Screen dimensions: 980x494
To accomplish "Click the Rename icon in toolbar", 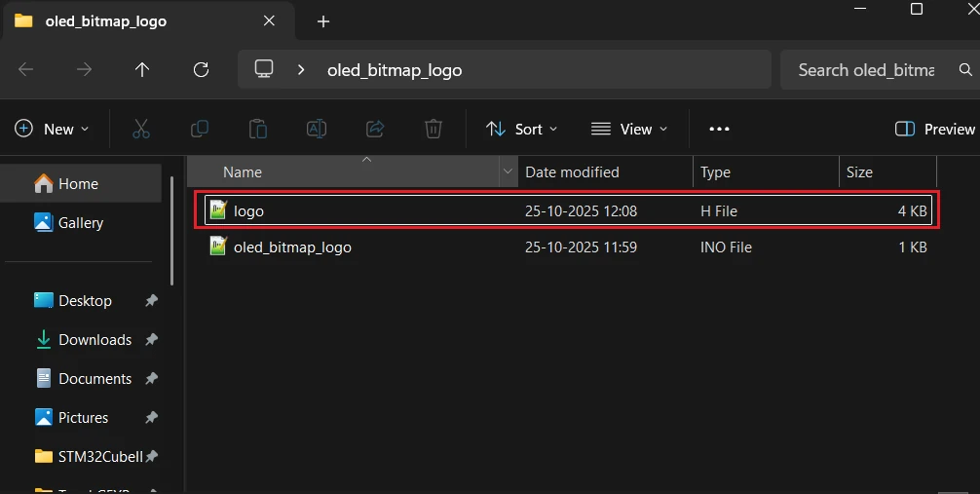I will coord(317,129).
